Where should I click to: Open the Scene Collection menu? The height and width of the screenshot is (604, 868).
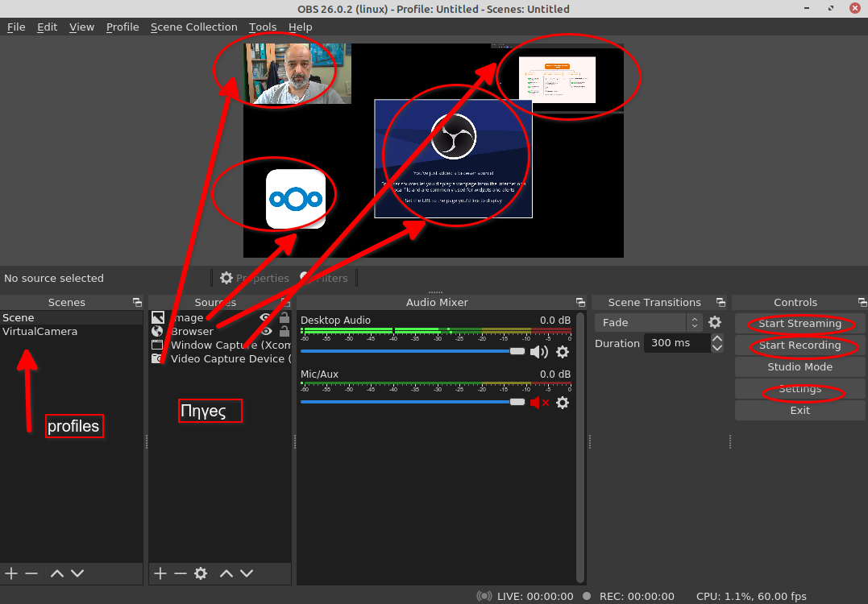point(193,27)
